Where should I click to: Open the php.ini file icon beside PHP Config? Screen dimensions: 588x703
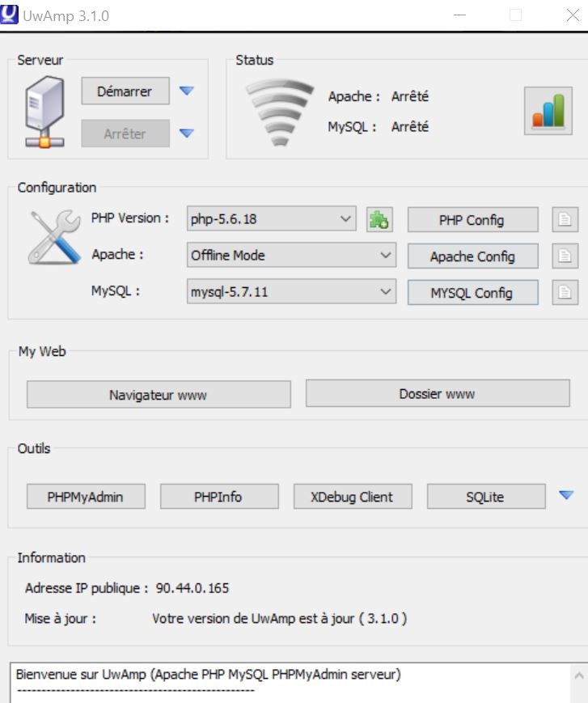click(565, 220)
